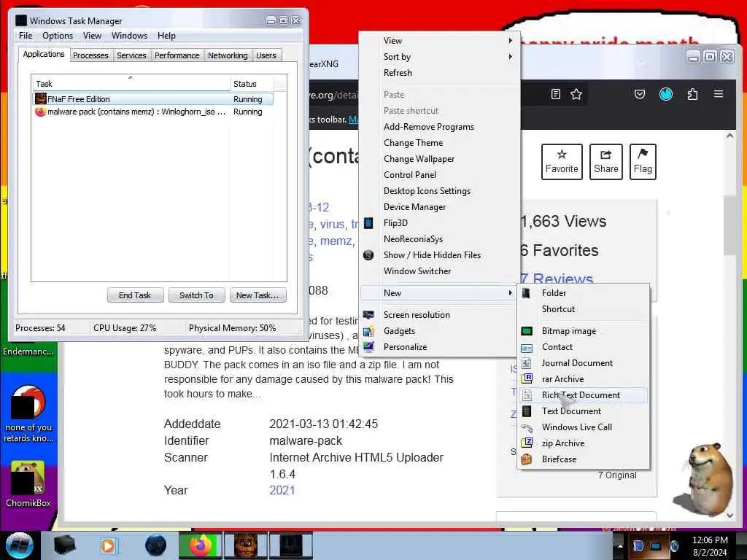This screenshot has height=560, width=747.
Task: Click the Switch To button
Action: (x=196, y=295)
